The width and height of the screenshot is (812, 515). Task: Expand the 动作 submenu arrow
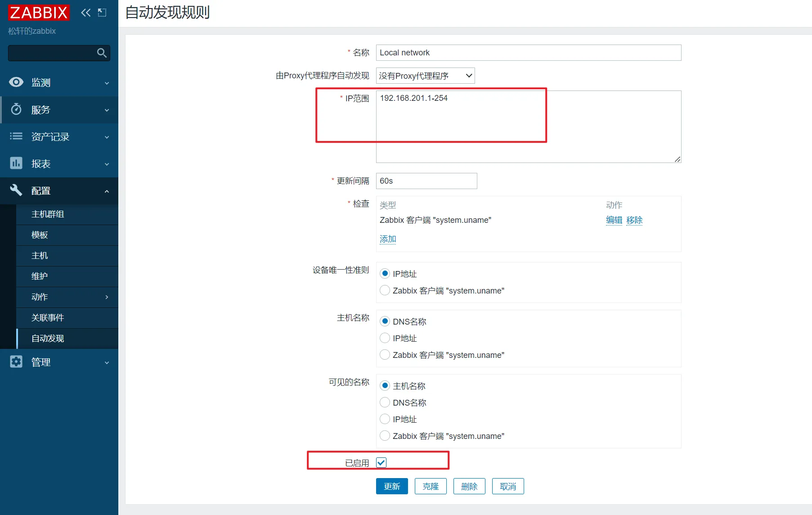coord(107,297)
